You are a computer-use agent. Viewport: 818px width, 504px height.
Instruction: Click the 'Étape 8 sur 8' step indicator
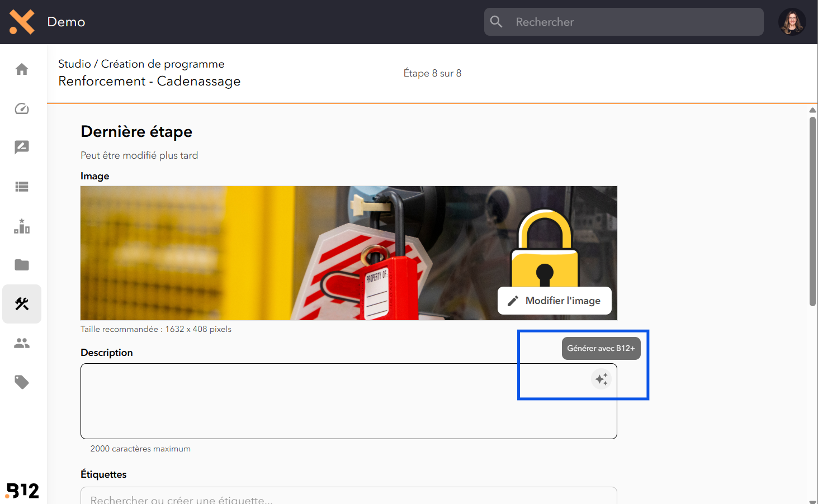click(x=433, y=73)
